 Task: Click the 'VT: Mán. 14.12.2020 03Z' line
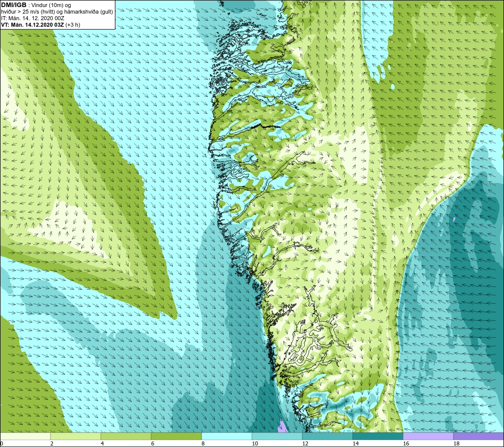[x=33, y=25]
